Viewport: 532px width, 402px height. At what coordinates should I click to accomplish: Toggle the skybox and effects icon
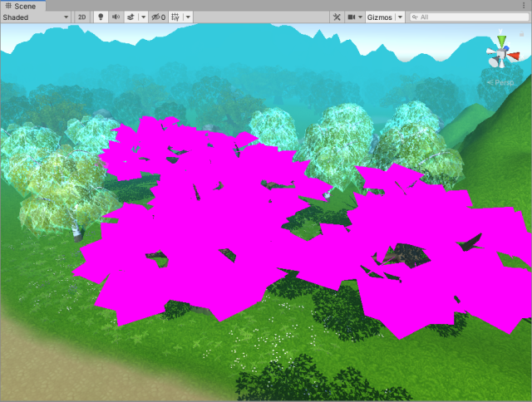pos(131,17)
